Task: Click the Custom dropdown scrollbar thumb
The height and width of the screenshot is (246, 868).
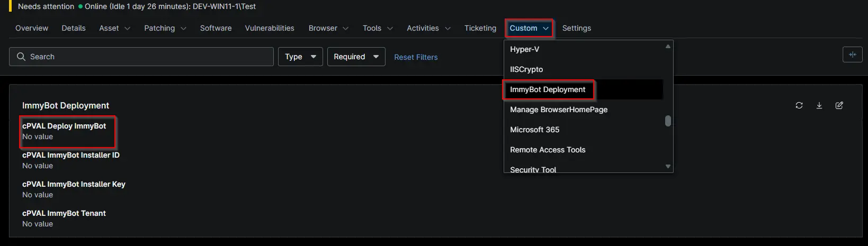Action: point(668,121)
